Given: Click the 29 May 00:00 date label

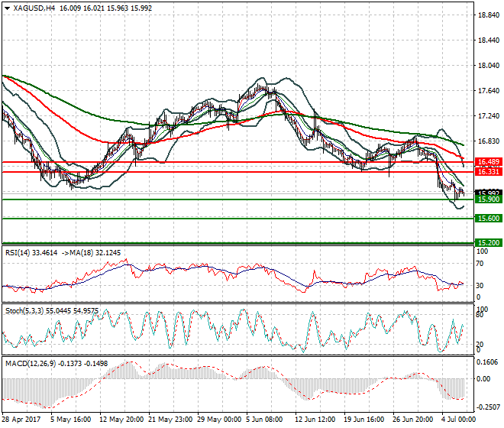Looking at the screenshot, I should 219,420.
